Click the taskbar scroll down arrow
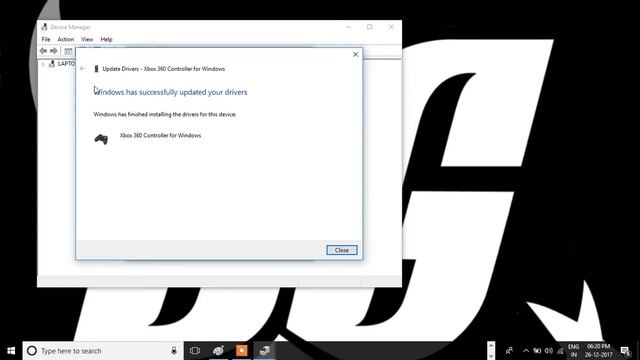The height and width of the screenshot is (360, 640). pyautogui.click(x=491, y=356)
